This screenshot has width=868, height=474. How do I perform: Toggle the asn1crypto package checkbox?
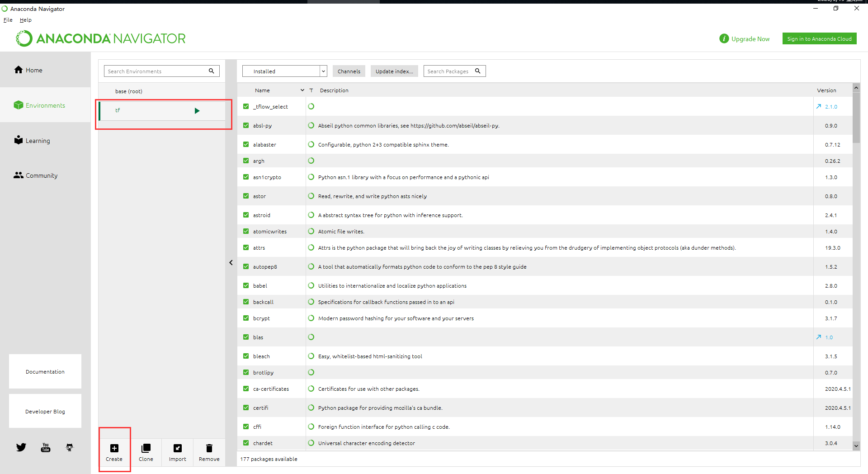pos(246,177)
